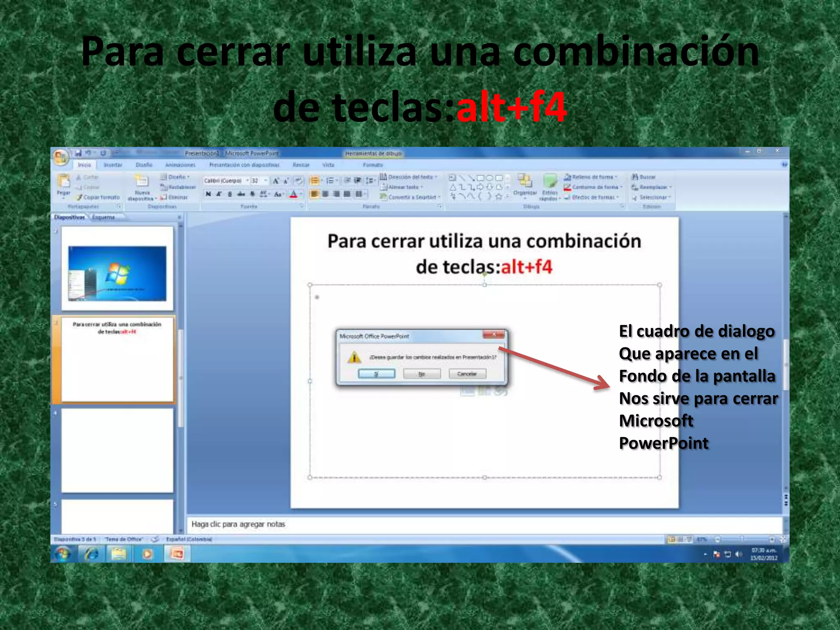Toggle bold formatting (N)
Viewport: 840px width, 630px height.
click(x=208, y=194)
